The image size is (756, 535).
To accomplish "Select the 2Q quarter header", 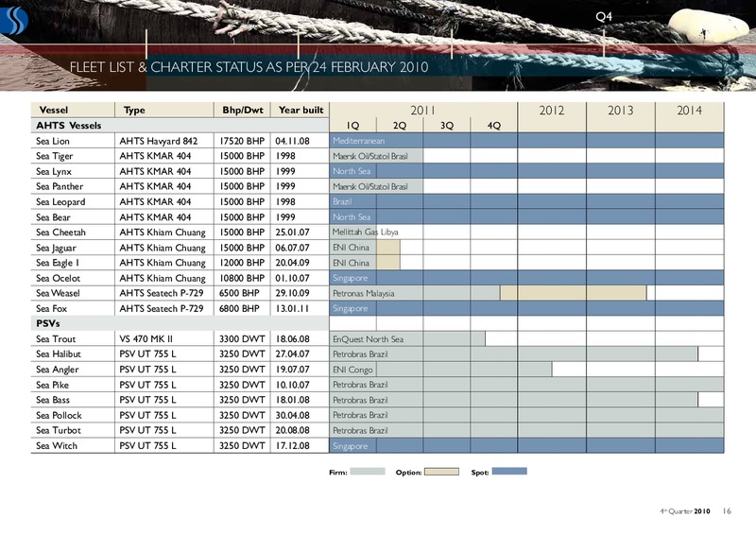I will (x=400, y=126).
